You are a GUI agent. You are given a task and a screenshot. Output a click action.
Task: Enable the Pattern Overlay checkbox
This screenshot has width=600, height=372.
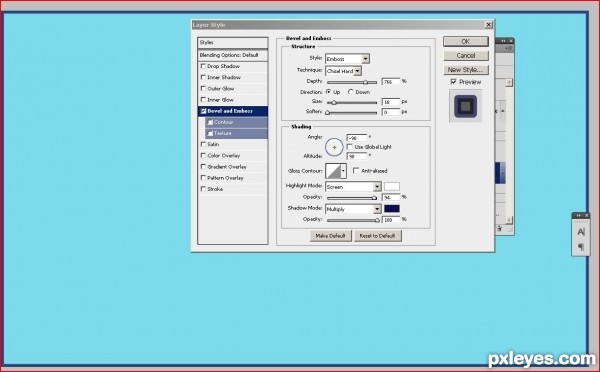point(203,178)
